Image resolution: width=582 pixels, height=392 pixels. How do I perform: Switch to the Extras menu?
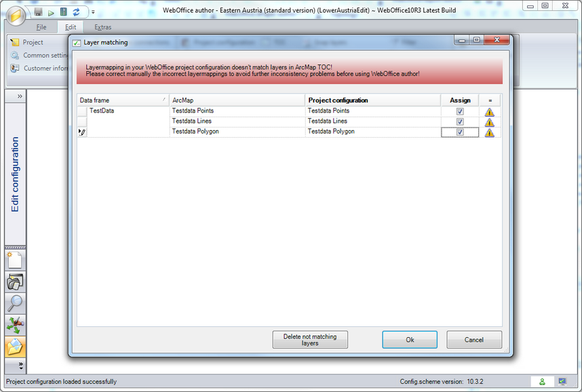(x=102, y=27)
